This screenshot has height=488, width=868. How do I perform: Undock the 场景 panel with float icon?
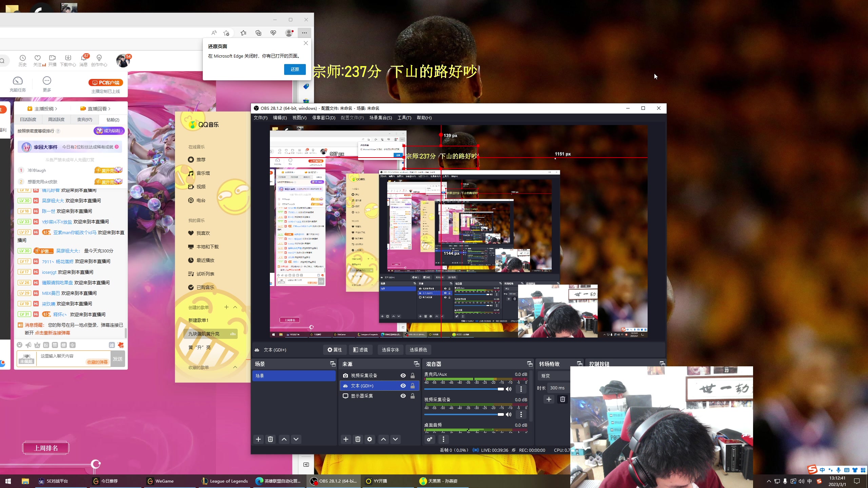(333, 364)
